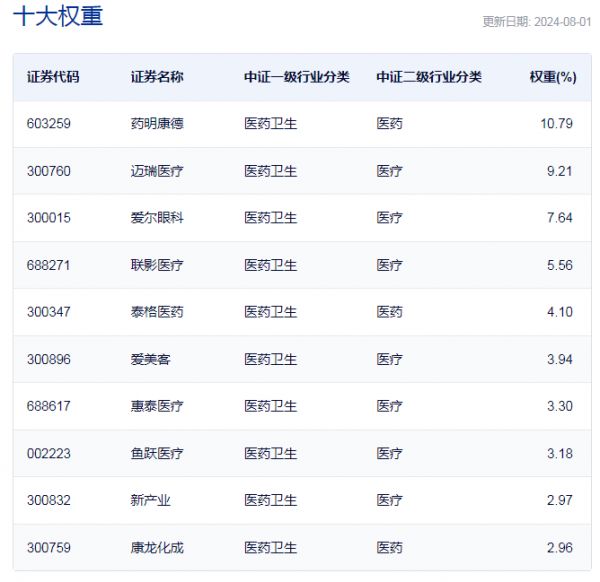
Task: Click 医药卫生 in the 爱美客 row
Action: [271, 359]
